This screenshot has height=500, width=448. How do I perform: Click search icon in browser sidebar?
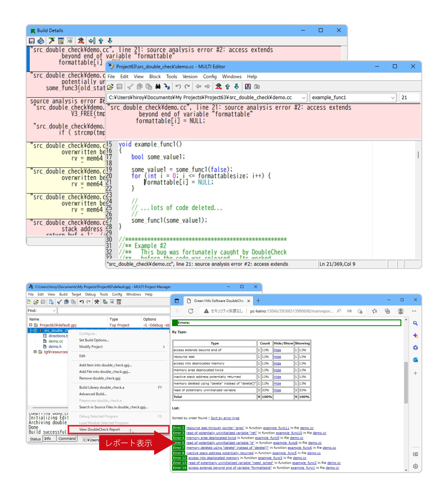415,323
